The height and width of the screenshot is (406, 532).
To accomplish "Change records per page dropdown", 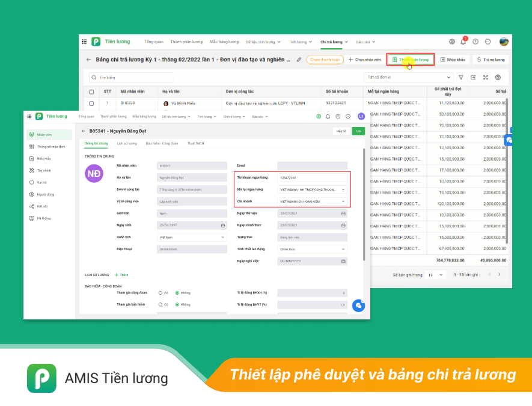I will coord(436,275).
